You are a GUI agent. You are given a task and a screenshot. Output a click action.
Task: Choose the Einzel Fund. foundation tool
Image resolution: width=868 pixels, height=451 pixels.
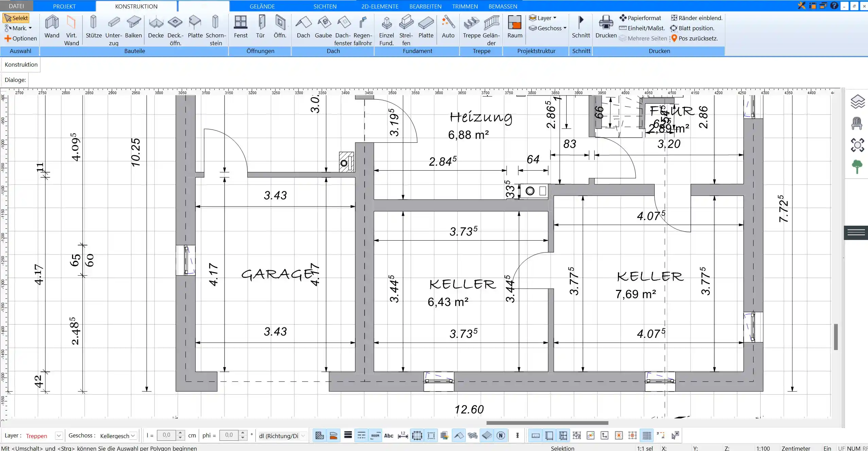[386, 30]
